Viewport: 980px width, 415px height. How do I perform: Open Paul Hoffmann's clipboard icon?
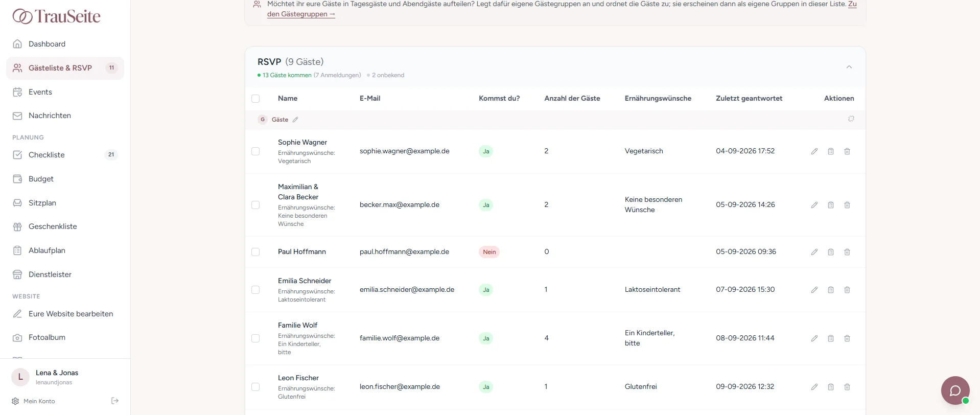coord(831,252)
